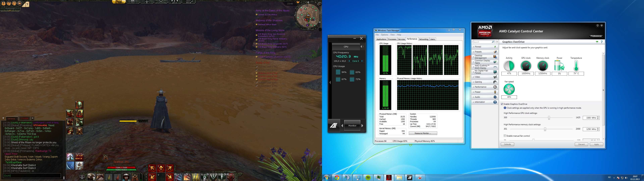Click the Resource Monitor button
Viewport: 644px width, 181px height.
click(x=423, y=133)
